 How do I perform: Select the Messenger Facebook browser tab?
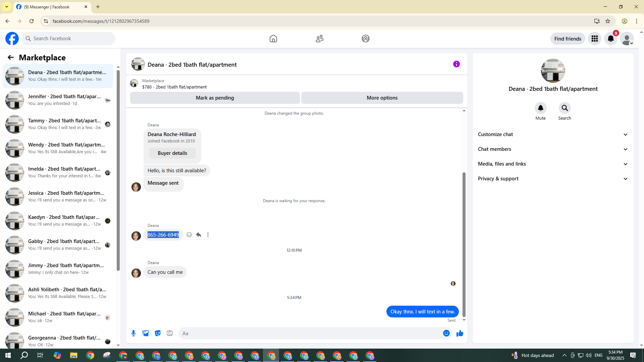52,7
